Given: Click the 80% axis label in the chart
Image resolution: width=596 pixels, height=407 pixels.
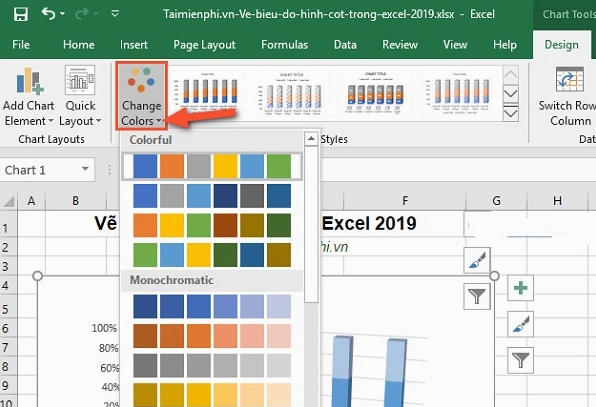Looking at the screenshot, I should click(108, 348).
